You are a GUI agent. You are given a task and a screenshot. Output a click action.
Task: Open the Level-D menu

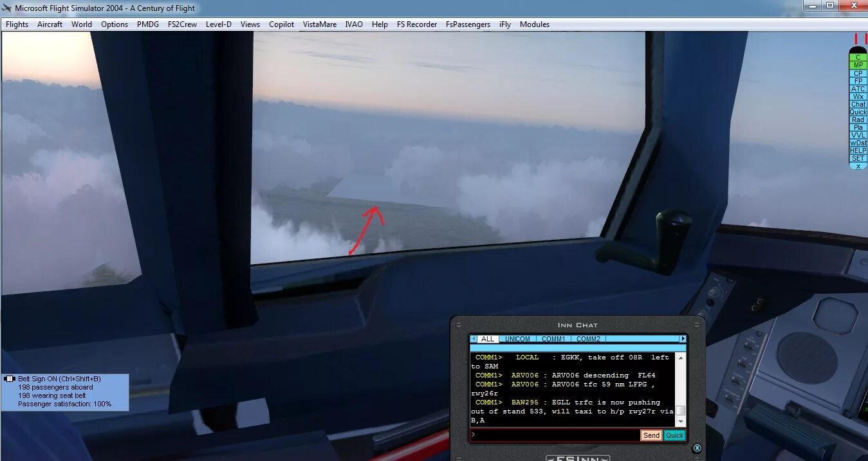click(219, 24)
